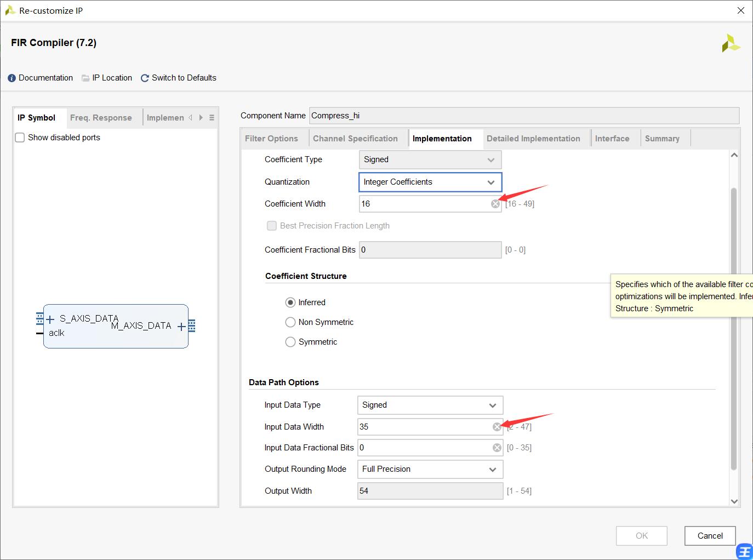Screen dimensions: 753x560
Task: Switch to the Filter Options tab
Action: click(x=271, y=139)
